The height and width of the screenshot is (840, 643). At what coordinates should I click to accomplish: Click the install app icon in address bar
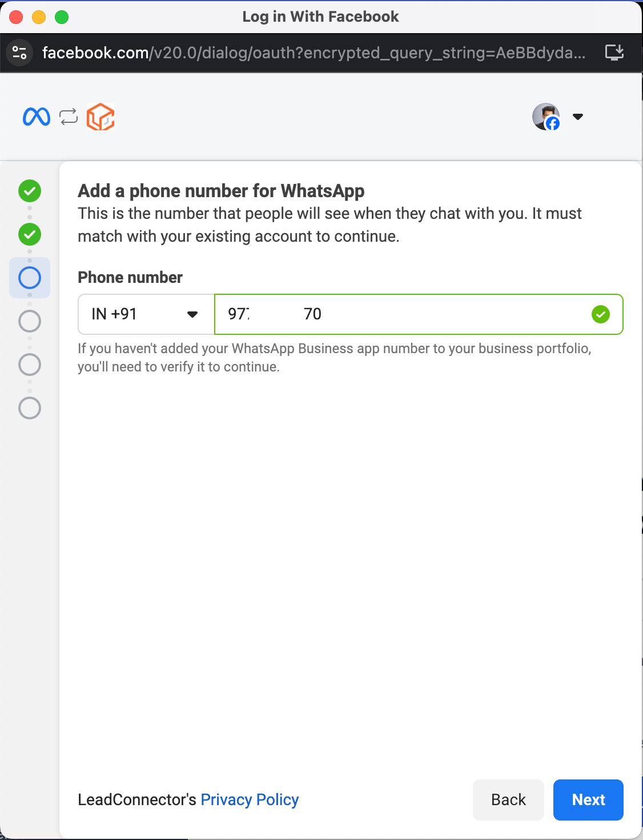[614, 53]
